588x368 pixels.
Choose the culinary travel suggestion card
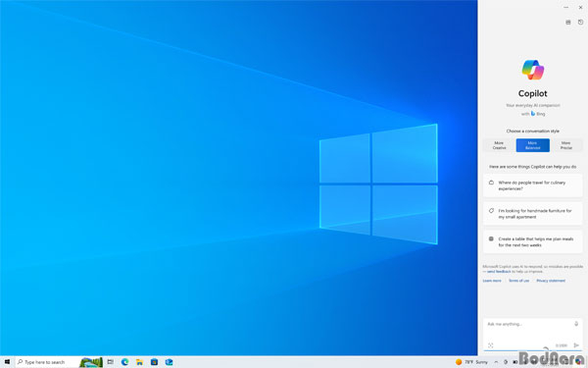coord(532,185)
